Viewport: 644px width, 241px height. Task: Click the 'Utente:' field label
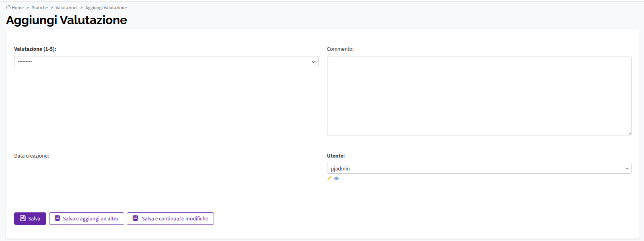(x=335, y=156)
